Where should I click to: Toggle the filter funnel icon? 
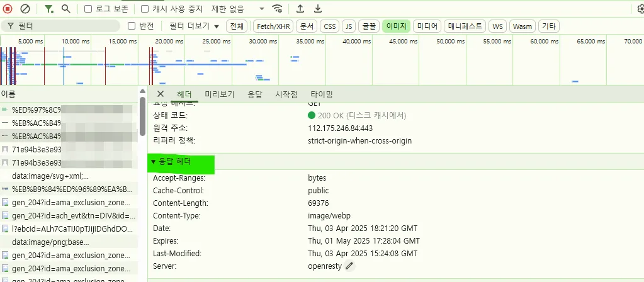click(49, 9)
